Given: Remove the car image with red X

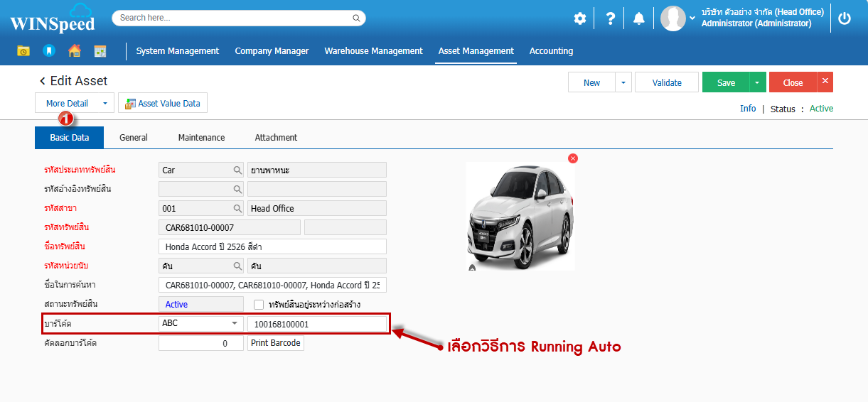Looking at the screenshot, I should pos(573,158).
